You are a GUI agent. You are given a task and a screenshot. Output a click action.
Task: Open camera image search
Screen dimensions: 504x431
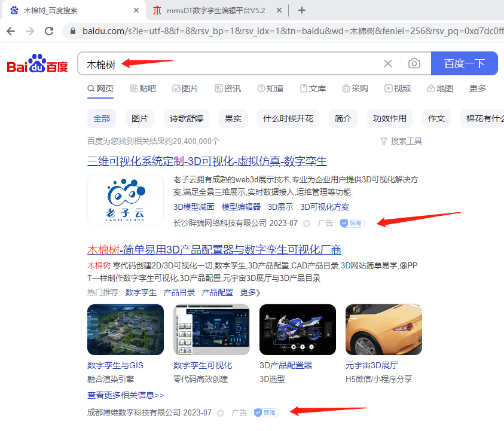414,63
